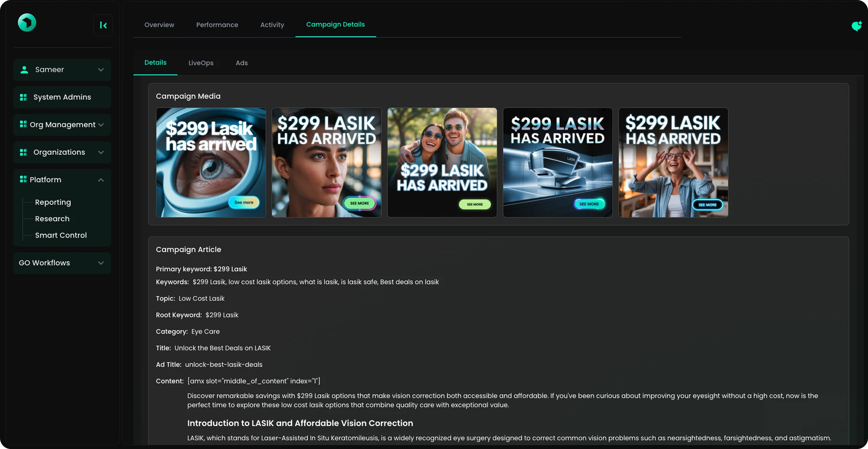
Task: Expand the GO Workflows chevron
Action: (x=101, y=263)
